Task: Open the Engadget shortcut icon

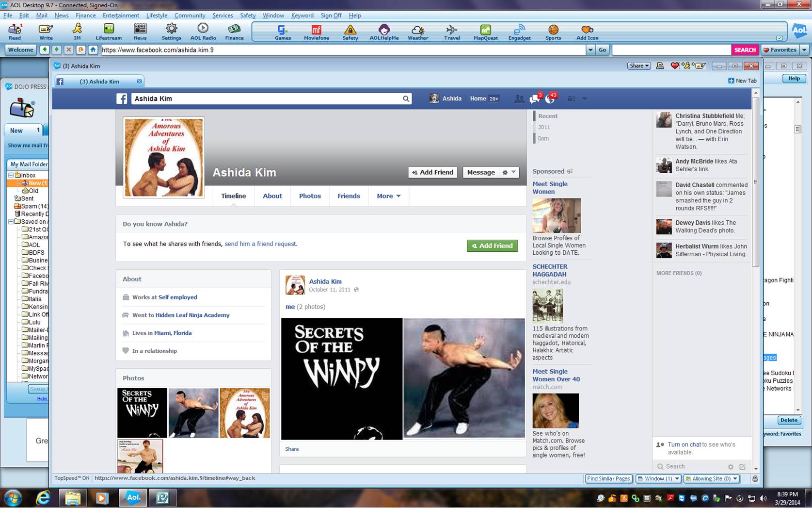Action: pyautogui.click(x=519, y=32)
